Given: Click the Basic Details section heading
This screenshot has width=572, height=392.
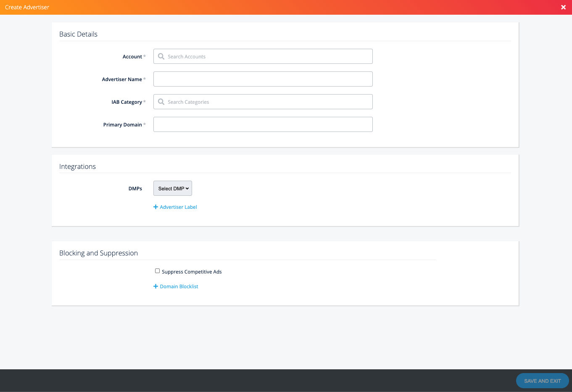Looking at the screenshot, I should [x=78, y=34].
